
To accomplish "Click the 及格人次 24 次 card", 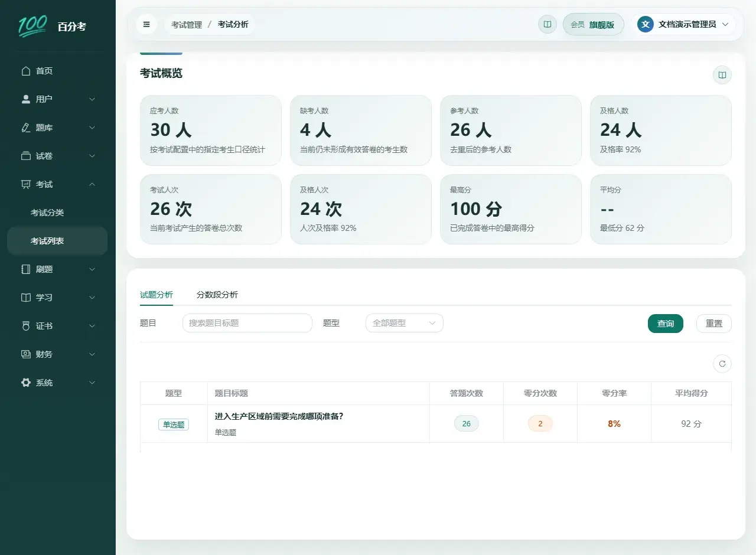I will [x=361, y=209].
